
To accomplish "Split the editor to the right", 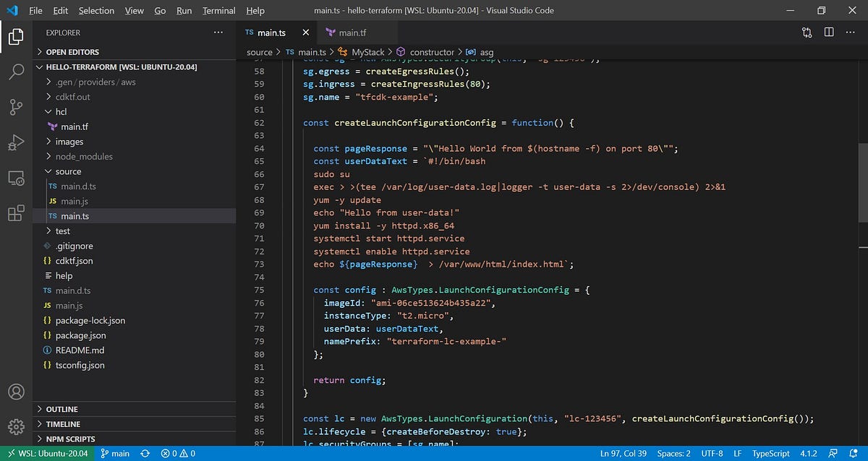I will coord(829,33).
